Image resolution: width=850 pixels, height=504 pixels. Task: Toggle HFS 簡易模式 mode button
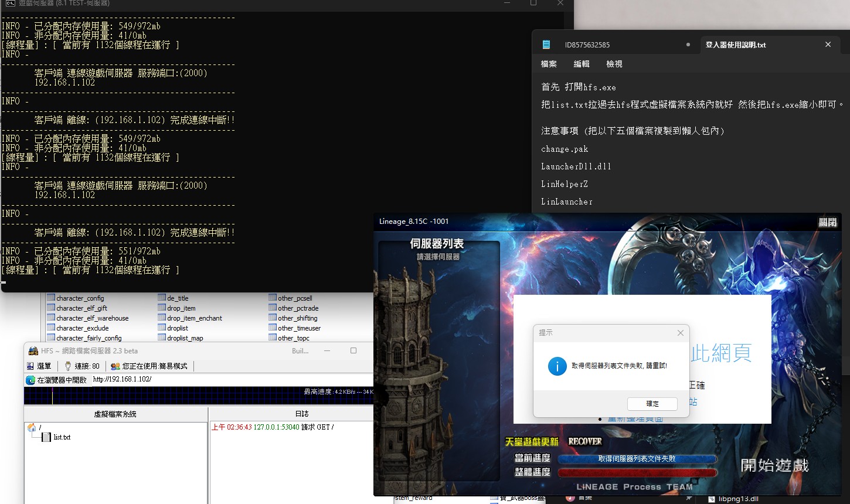point(149,366)
